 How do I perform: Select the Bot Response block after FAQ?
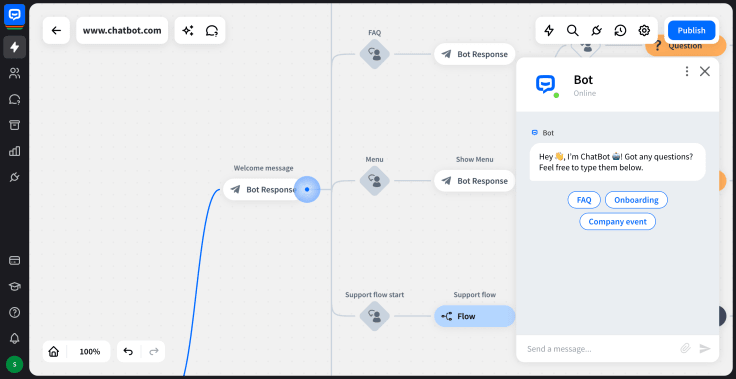click(x=475, y=54)
